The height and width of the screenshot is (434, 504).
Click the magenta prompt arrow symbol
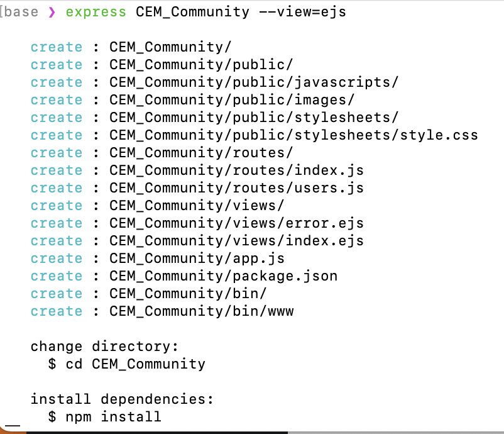pyautogui.click(x=52, y=12)
